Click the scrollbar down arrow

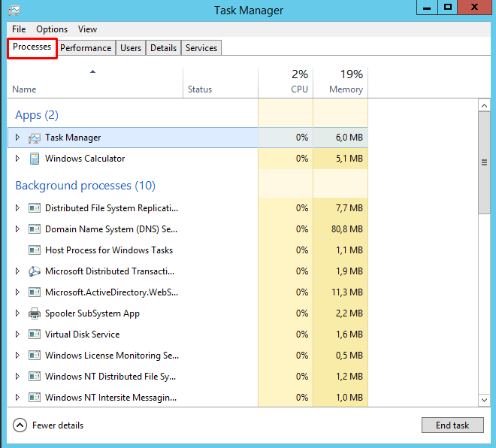point(484,400)
